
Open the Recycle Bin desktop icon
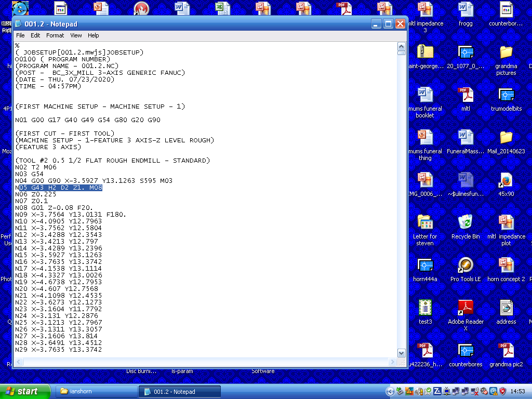465,222
